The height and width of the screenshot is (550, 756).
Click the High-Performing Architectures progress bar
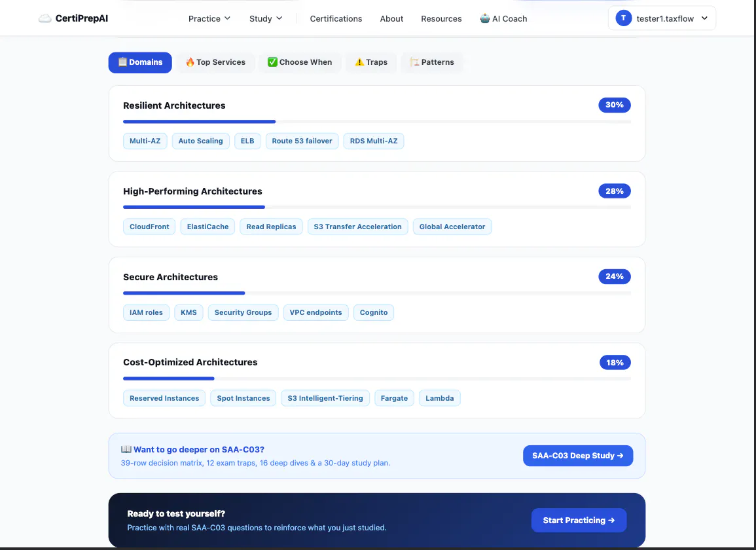coord(376,207)
